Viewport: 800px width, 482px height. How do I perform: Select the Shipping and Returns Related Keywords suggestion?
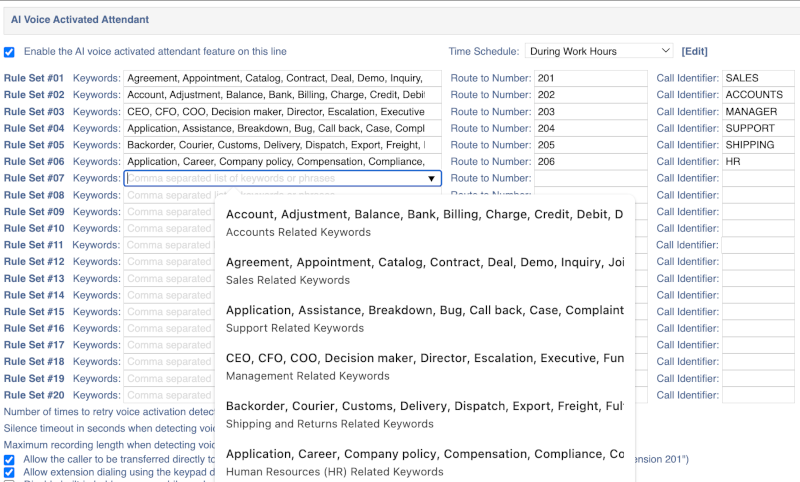point(424,414)
